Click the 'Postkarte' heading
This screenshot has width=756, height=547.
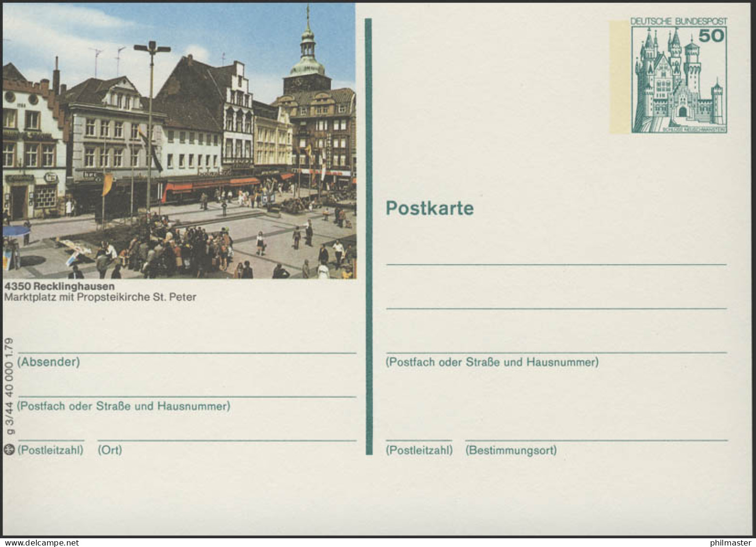430,208
